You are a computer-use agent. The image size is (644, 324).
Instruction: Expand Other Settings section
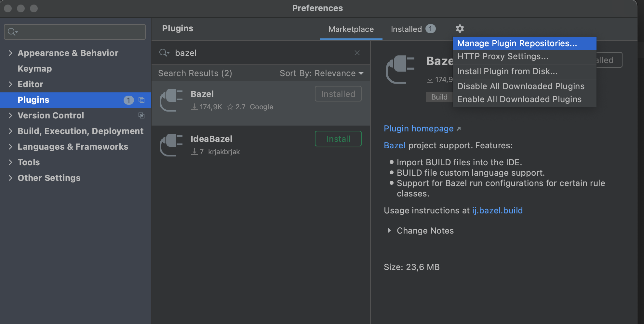click(10, 178)
